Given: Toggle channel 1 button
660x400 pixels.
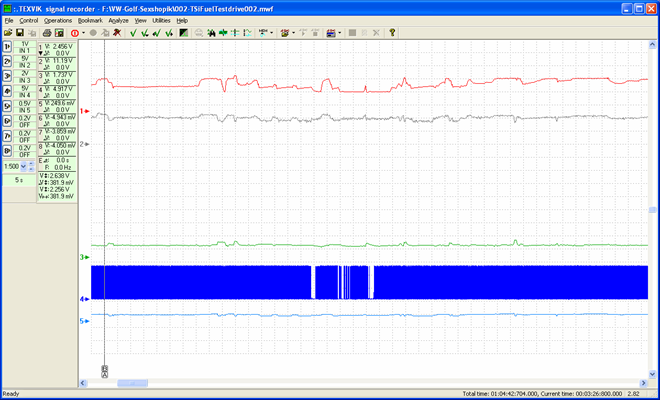Looking at the screenshot, I should point(7,47).
